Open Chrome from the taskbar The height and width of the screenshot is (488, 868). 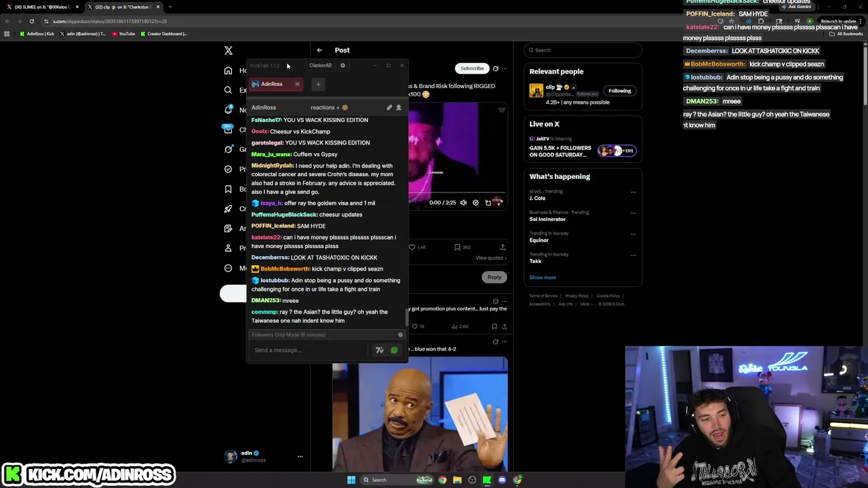click(442, 480)
